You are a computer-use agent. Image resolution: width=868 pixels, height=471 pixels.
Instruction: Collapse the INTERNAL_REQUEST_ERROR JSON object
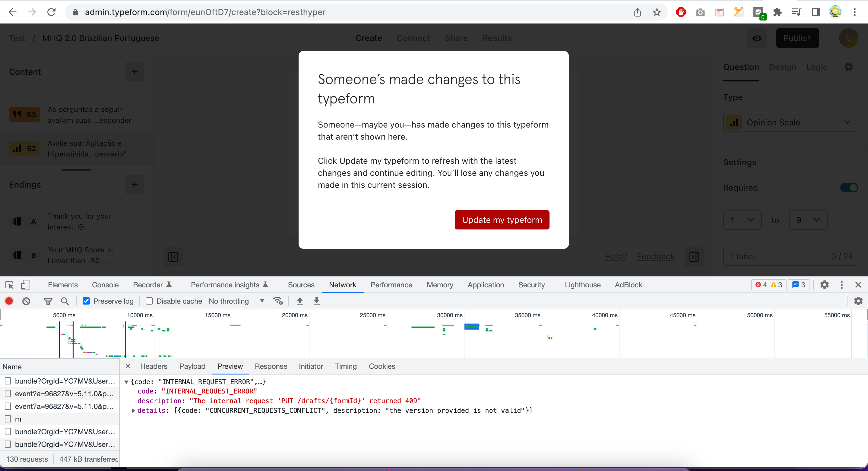coord(126,382)
